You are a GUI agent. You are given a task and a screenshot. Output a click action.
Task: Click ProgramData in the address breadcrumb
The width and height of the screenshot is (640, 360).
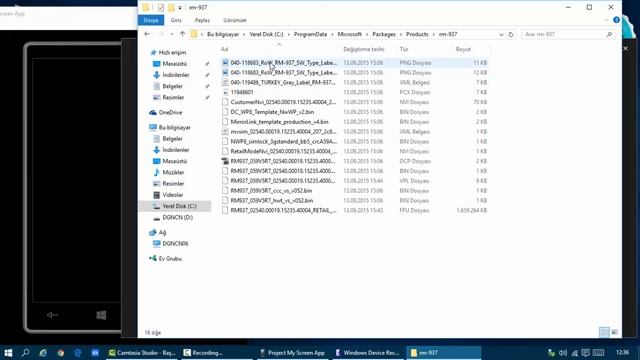[310, 34]
